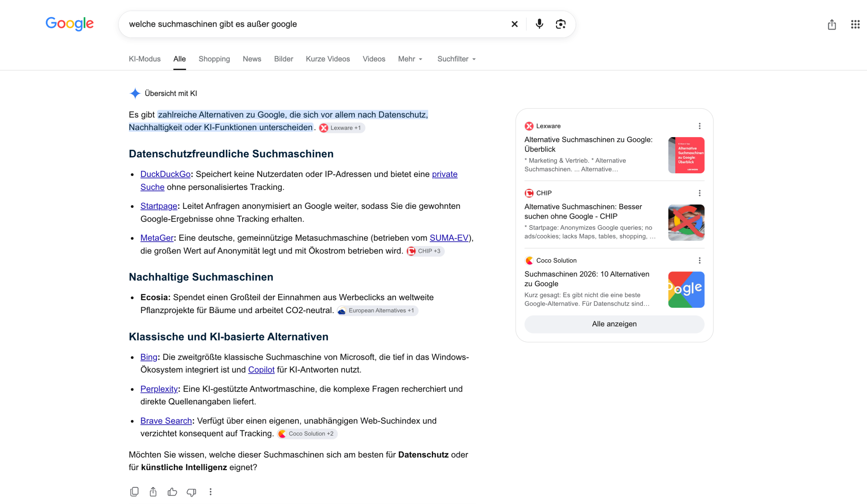Open the Perplexity link
The width and height of the screenshot is (867, 504).
tap(159, 389)
